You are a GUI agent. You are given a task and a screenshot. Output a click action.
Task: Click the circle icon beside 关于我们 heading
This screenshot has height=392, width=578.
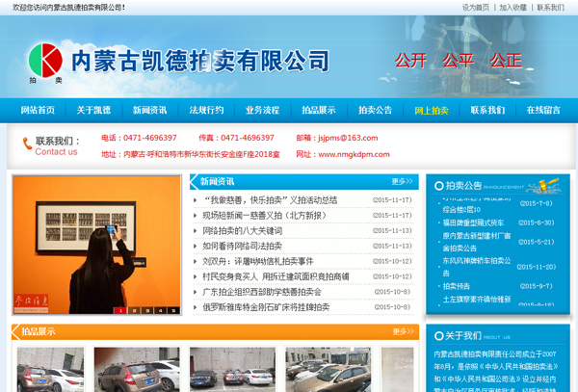point(437,336)
